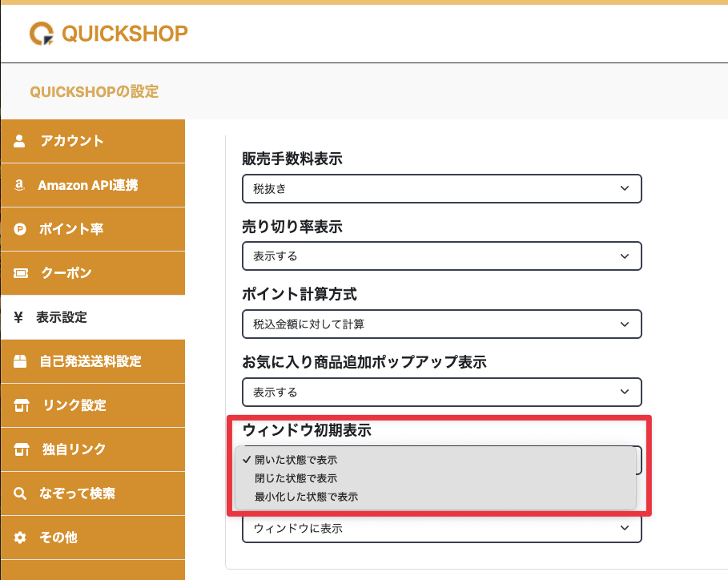728x580 pixels.
Task: Open お気に入り商品追加ポップアップ表示 dropdown
Action: pyautogui.click(x=441, y=392)
